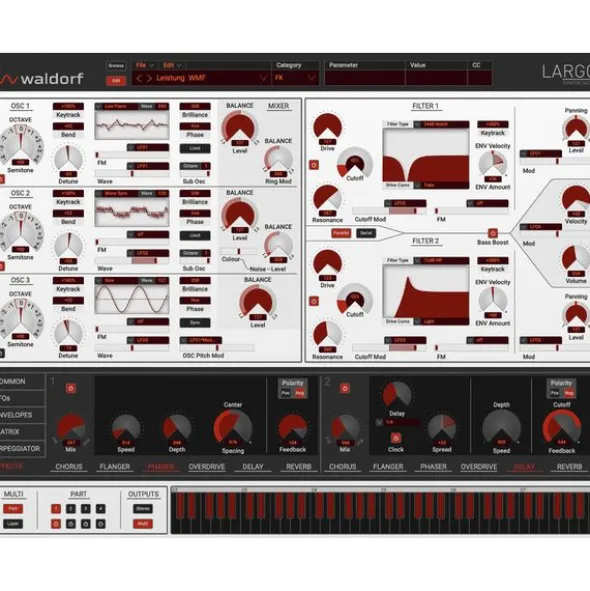Viewport: 590px width, 591px height.
Task: Adjust OSC 1 Wave modulation slider
Action: tap(132, 174)
